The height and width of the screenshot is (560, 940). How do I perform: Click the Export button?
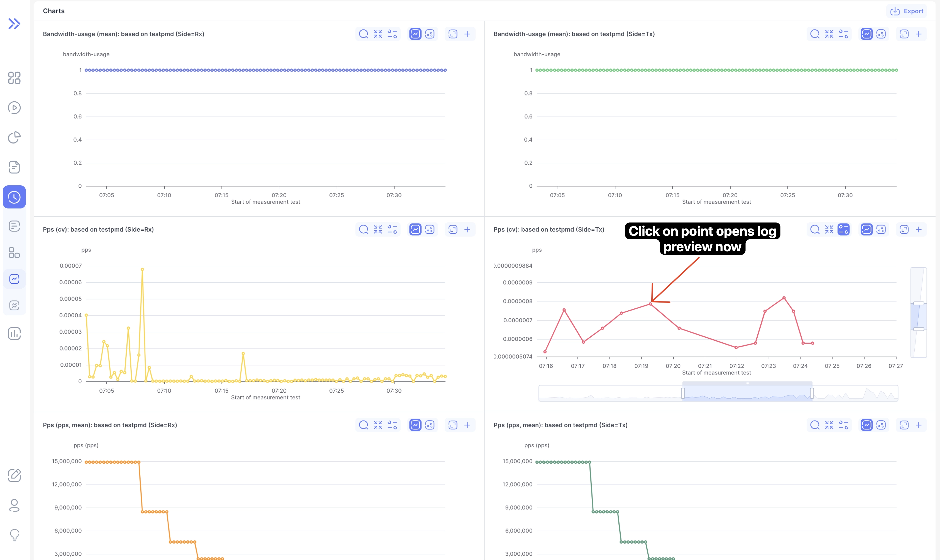[x=907, y=11]
